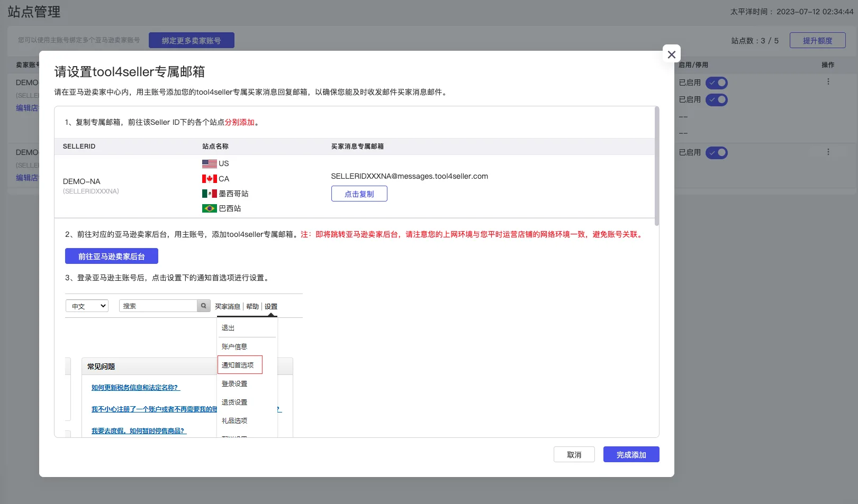
Task: Open link starting 我不小心注册了一个账户
Action: 154,409
